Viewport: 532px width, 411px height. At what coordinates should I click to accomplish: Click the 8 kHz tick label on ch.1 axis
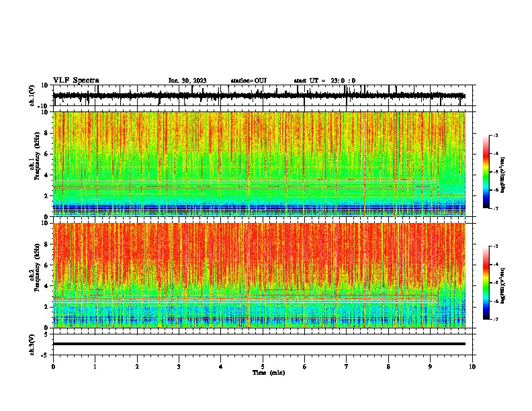point(47,133)
